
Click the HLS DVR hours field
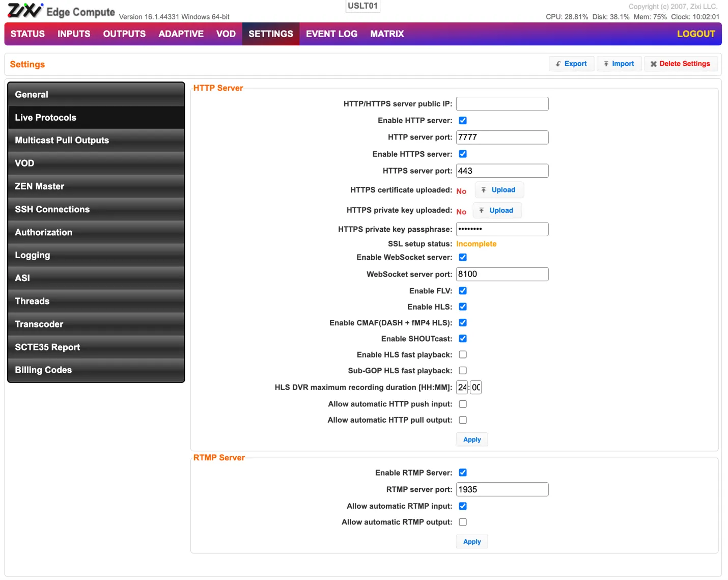[x=462, y=388]
